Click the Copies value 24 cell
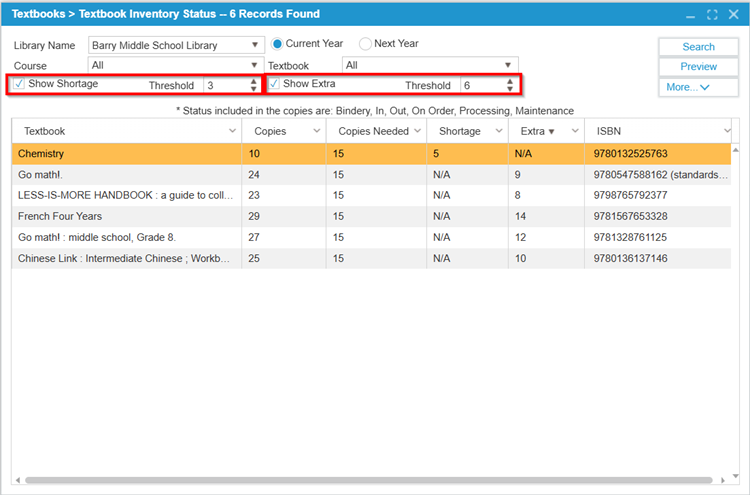750x495 pixels. [x=284, y=175]
